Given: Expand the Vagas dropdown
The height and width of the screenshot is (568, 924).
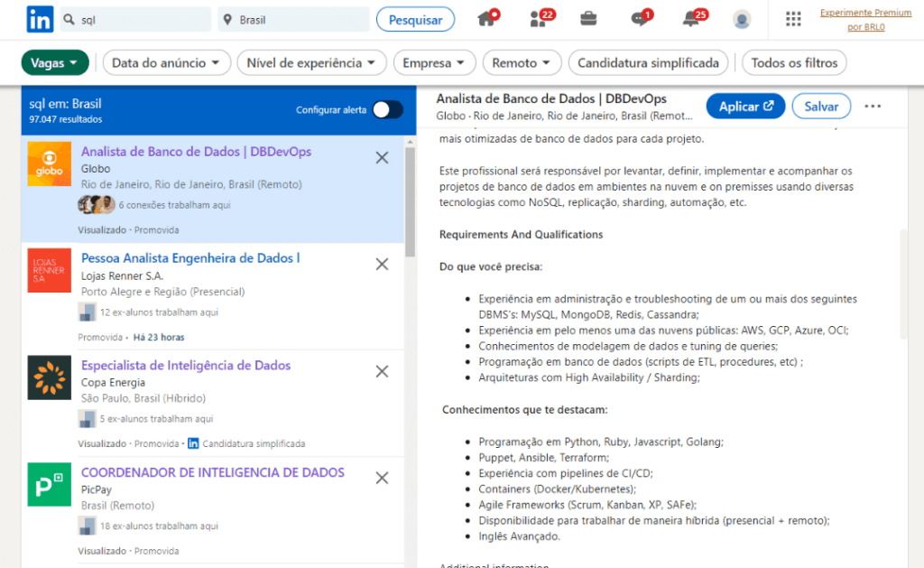Looking at the screenshot, I should [55, 62].
